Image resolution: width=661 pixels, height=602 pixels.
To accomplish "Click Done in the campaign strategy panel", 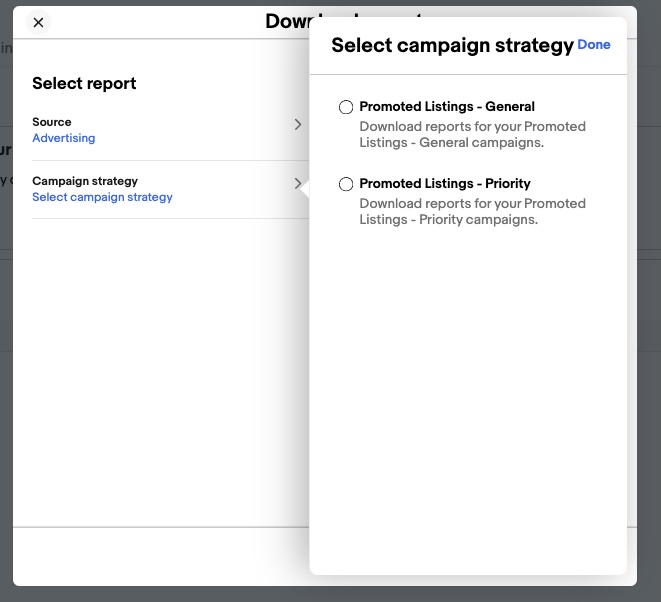I will pyautogui.click(x=594, y=44).
